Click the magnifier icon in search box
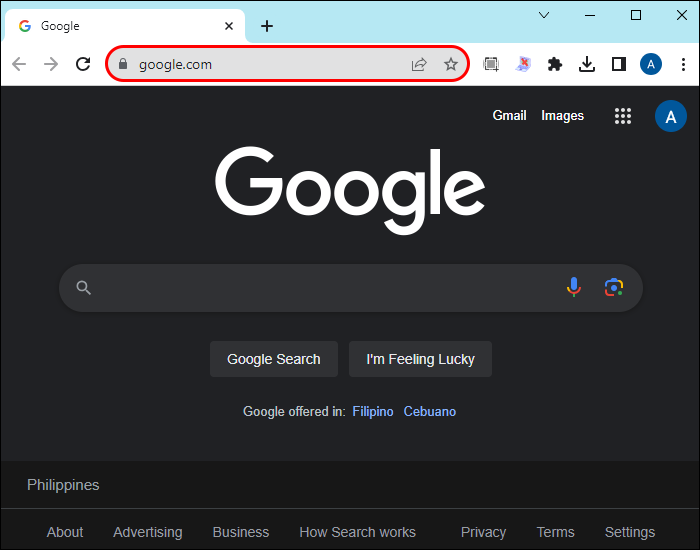Viewport: 700px width, 550px height. 83,288
